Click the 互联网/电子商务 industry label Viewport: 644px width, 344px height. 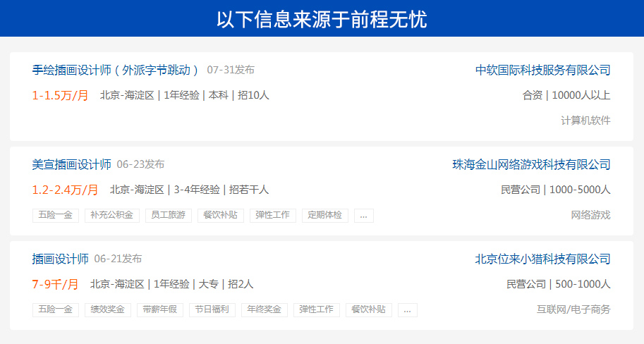click(573, 309)
